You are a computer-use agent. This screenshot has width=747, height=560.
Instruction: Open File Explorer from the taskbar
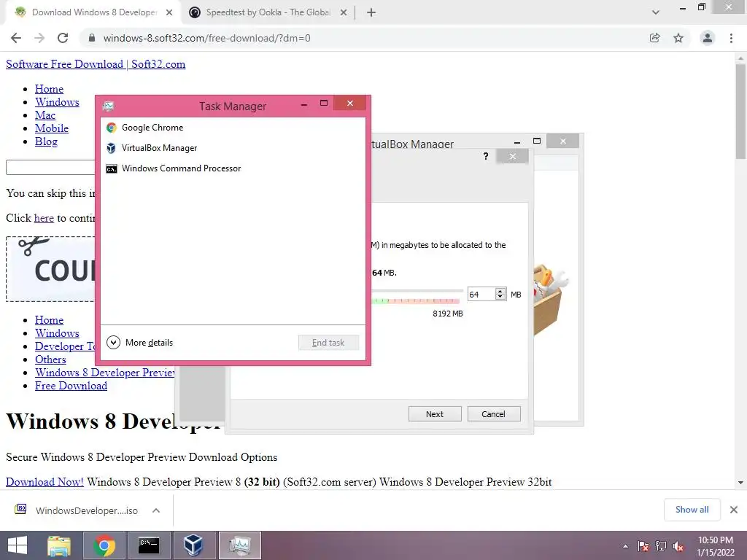tap(59, 545)
